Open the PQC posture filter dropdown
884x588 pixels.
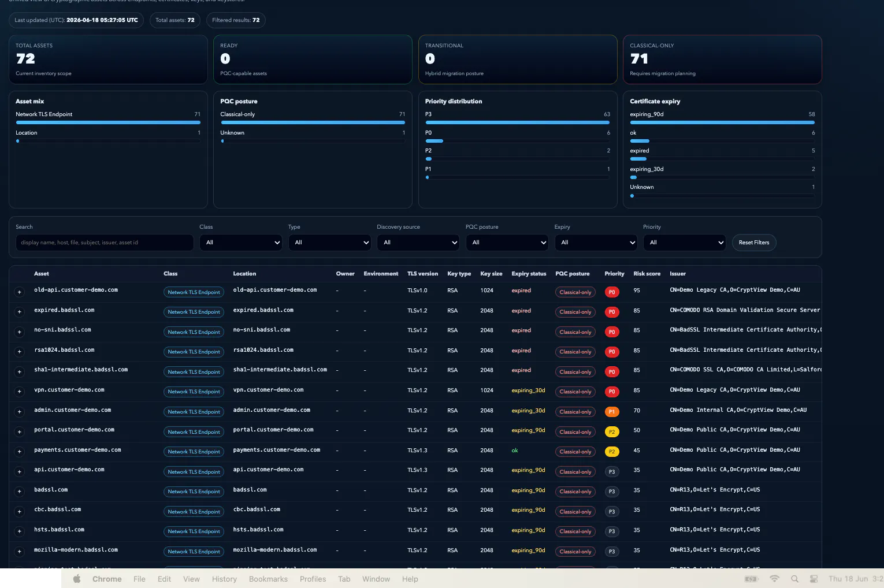(507, 243)
